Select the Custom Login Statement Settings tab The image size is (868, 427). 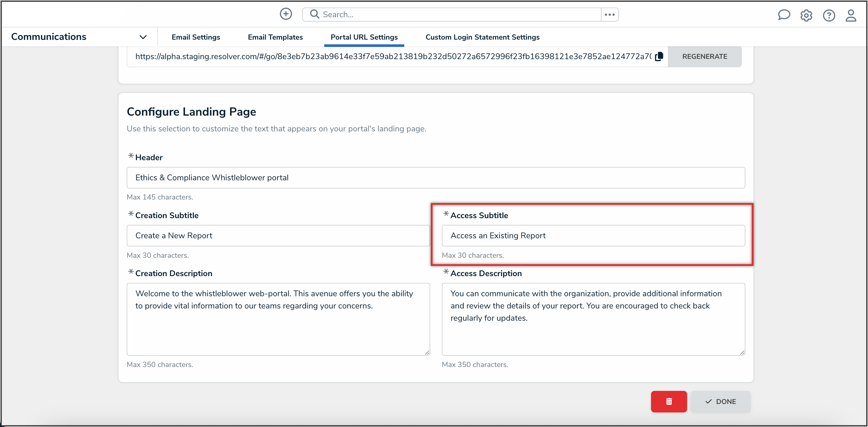482,37
